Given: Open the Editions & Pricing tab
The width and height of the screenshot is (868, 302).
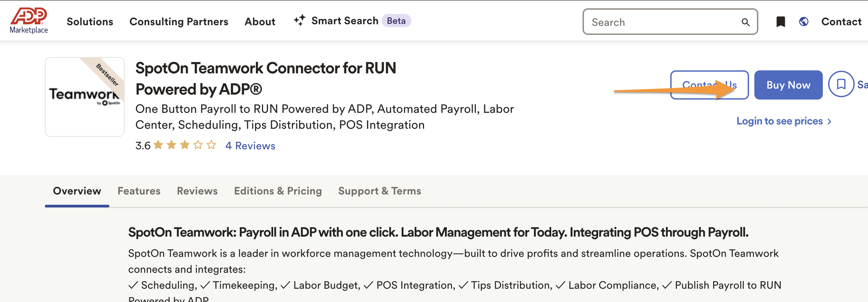Looking at the screenshot, I should pos(278,191).
